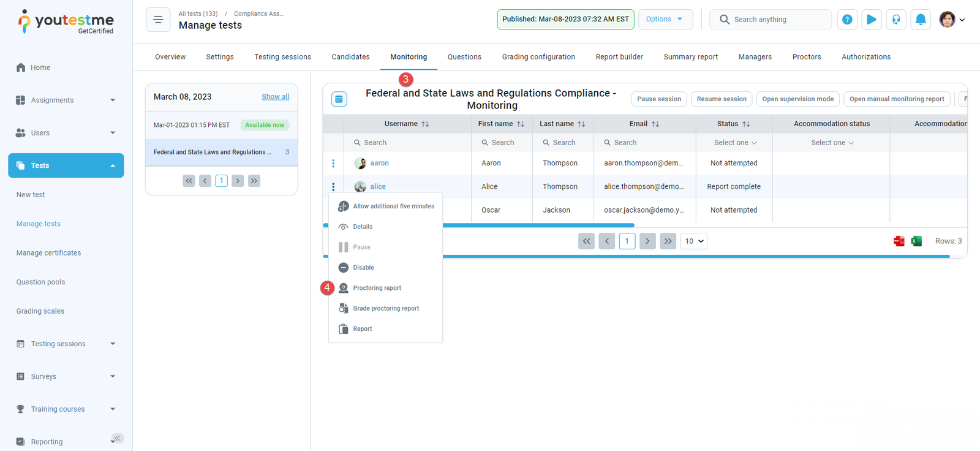Click the Email search field

(644, 143)
